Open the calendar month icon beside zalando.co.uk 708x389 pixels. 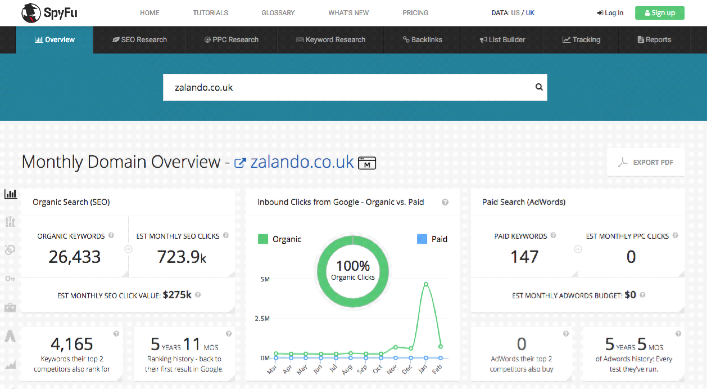point(367,163)
